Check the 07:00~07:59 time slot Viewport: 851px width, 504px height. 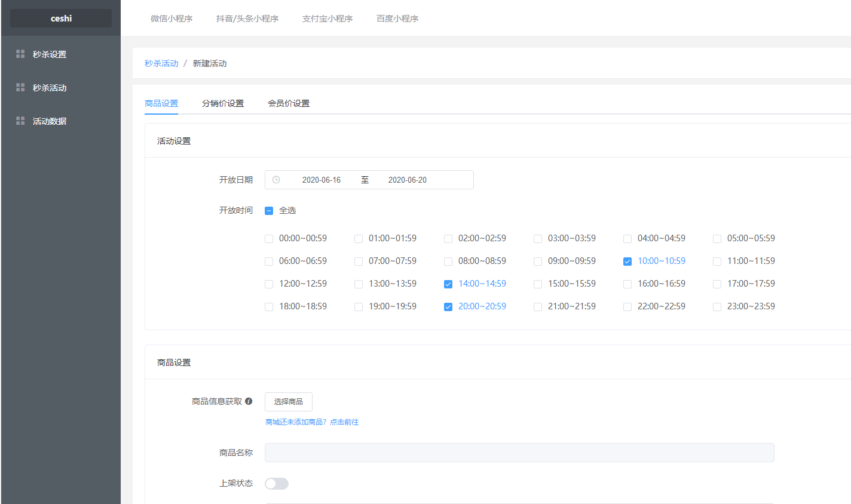click(359, 262)
